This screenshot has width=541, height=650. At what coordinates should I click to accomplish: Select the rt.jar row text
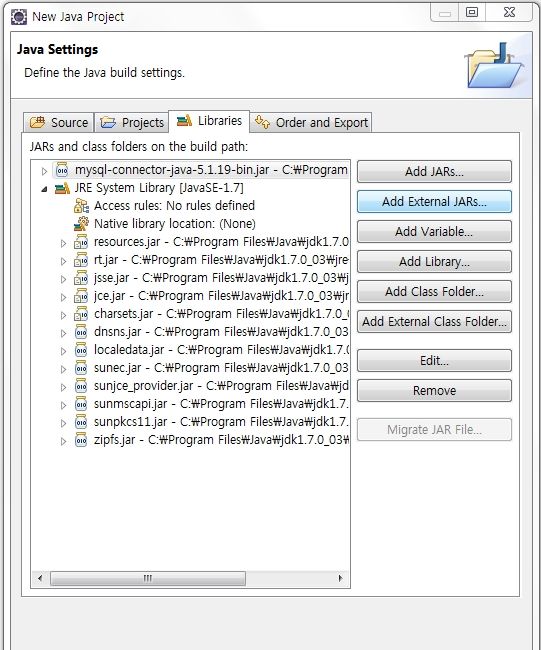tap(221, 260)
